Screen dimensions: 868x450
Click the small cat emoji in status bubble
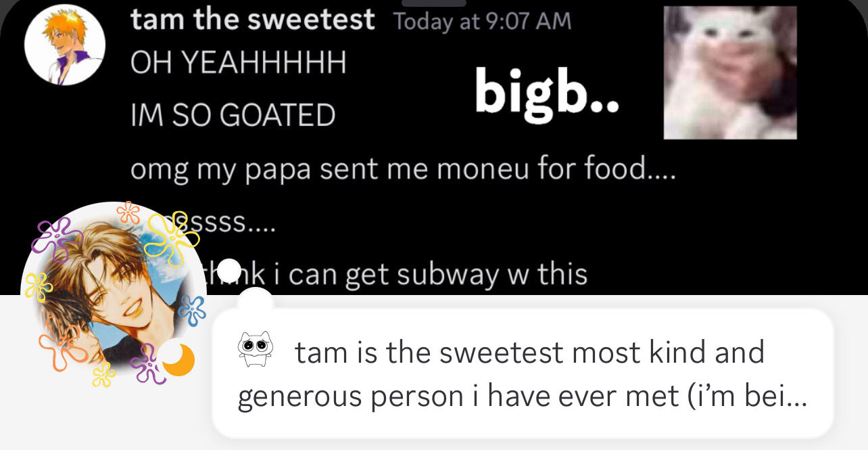(255, 350)
